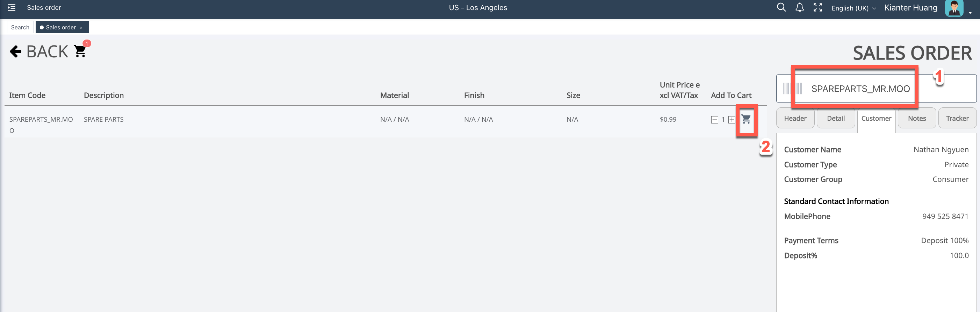980x312 pixels.
Task: Select the Search page tab
Action: coord(20,27)
